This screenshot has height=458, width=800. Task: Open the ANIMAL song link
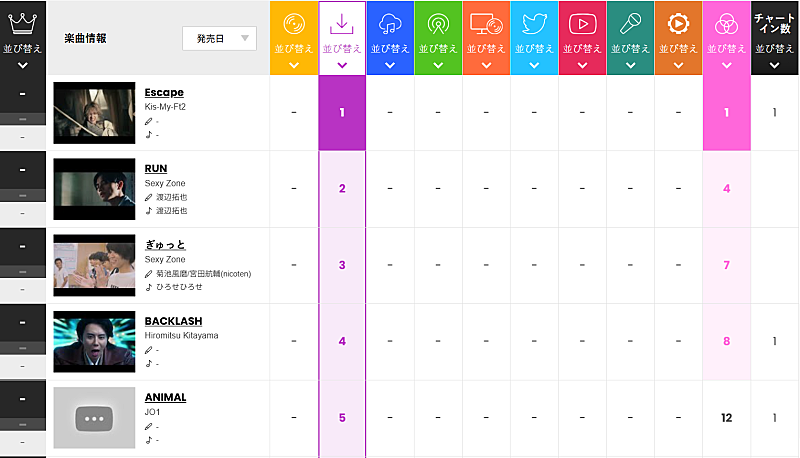[x=165, y=397]
